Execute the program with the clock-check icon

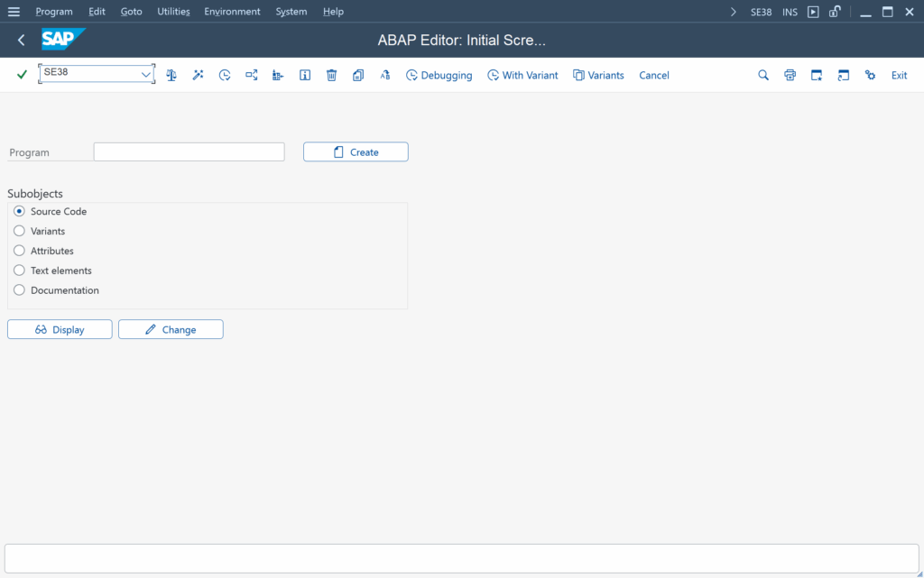click(225, 75)
